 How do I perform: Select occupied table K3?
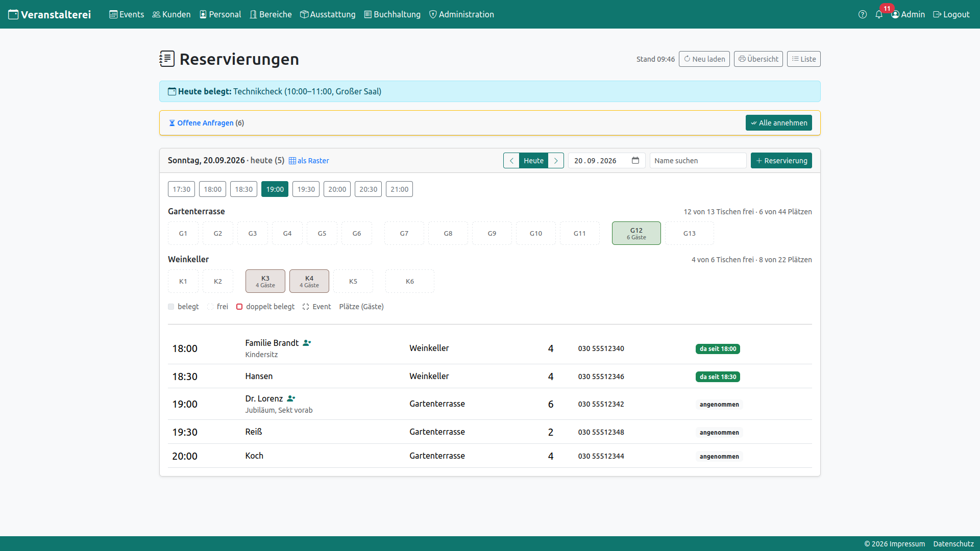[x=265, y=281]
